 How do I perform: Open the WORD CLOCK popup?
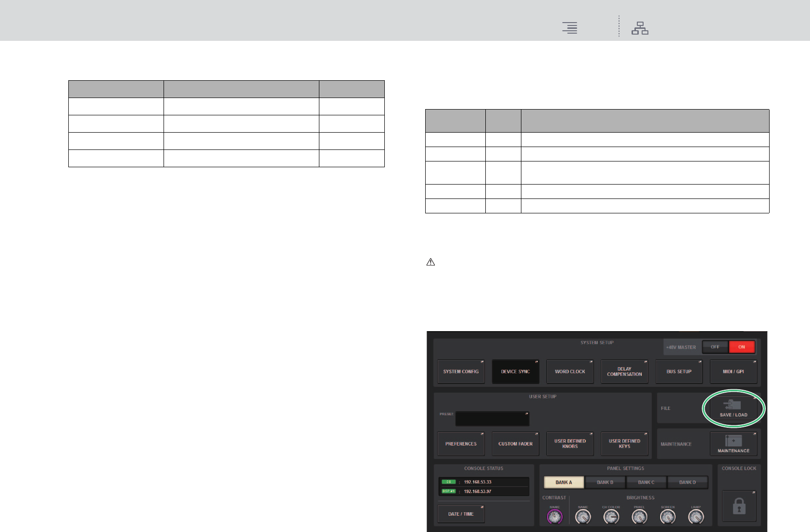pos(570,371)
